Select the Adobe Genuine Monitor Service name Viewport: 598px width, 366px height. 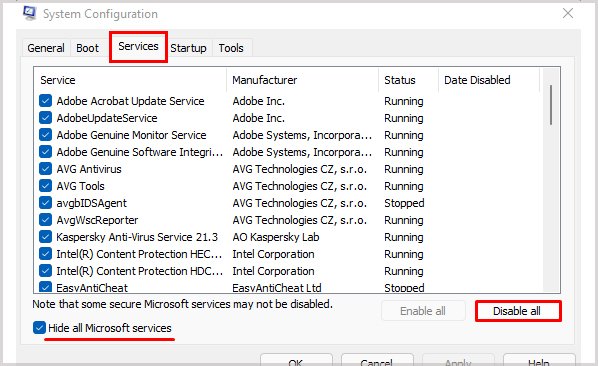point(131,135)
